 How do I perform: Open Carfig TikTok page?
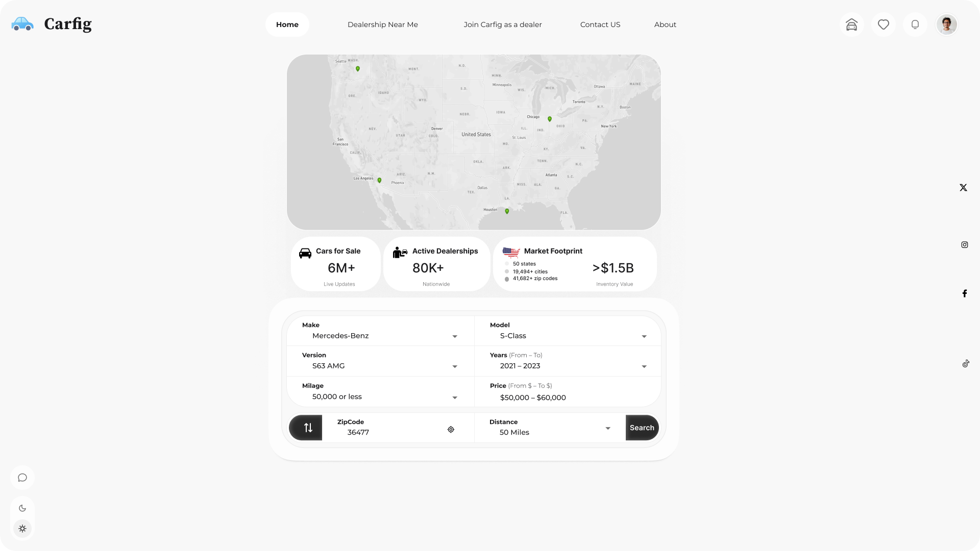[966, 364]
